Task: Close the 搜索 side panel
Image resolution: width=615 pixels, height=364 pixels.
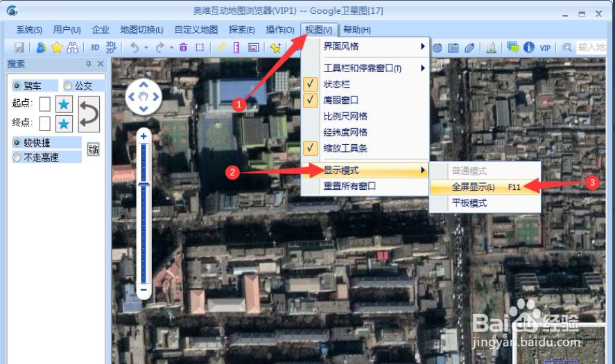Action: point(101,64)
